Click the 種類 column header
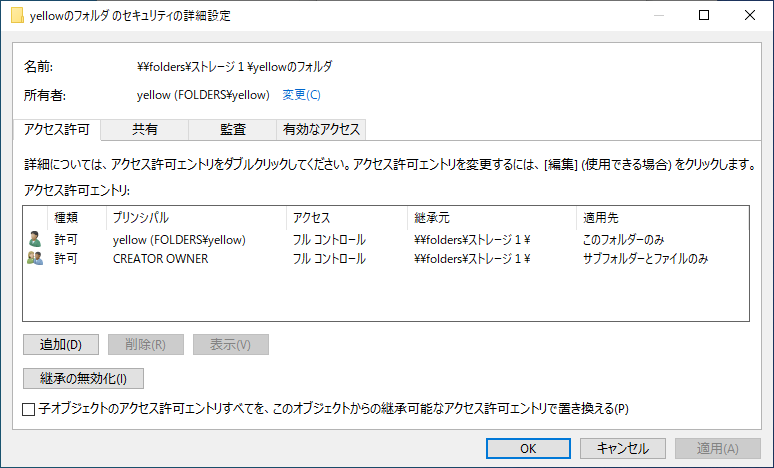 pyautogui.click(x=77, y=218)
